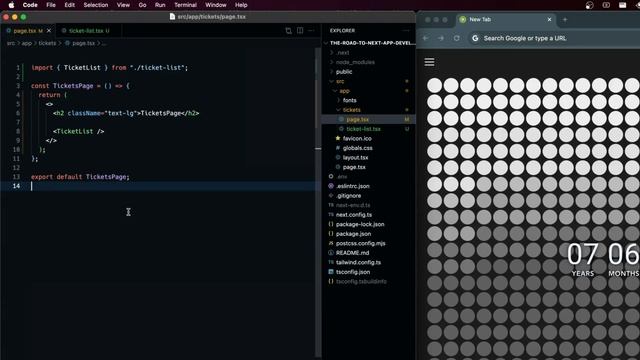Open .gitignore in Explorer
The height and width of the screenshot is (360, 640).
pyautogui.click(x=369, y=196)
